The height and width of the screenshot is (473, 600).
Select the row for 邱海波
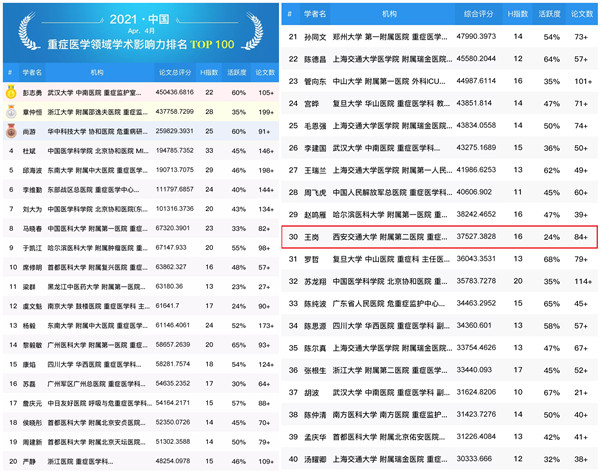(x=140, y=170)
